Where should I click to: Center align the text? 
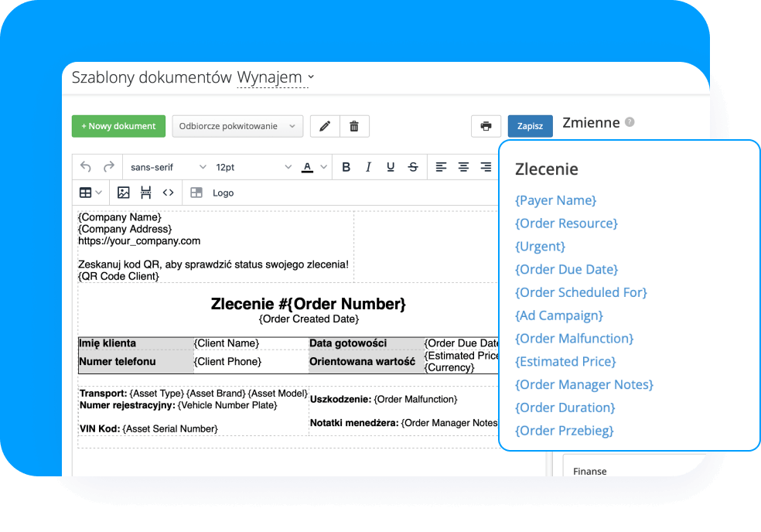(462, 166)
